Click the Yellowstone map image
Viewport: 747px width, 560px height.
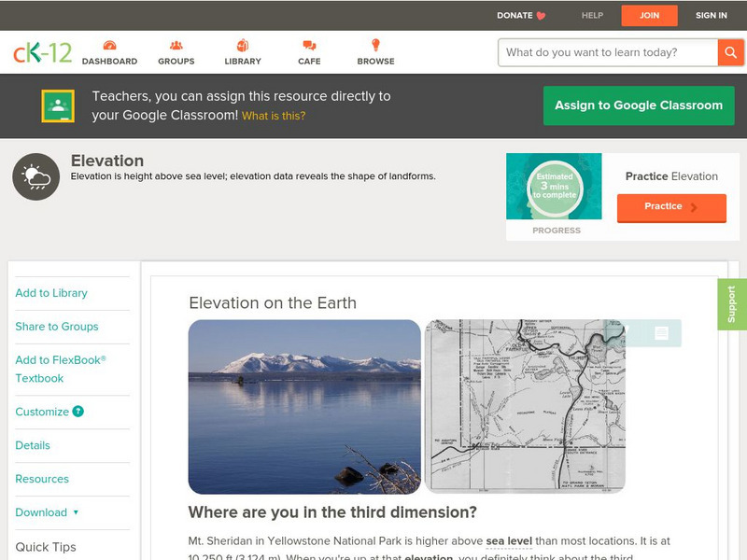pyautogui.click(x=525, y=406)
